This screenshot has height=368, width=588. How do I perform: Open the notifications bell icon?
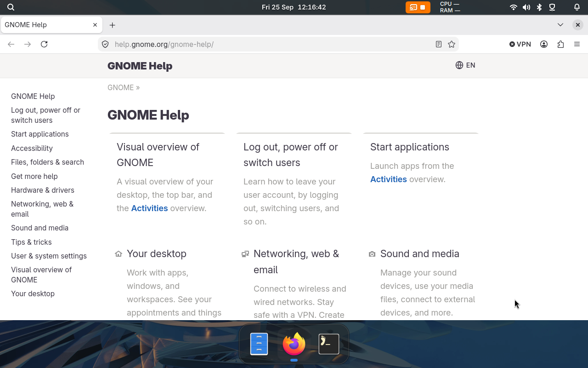pyautogui.click(x=577, y=7)
